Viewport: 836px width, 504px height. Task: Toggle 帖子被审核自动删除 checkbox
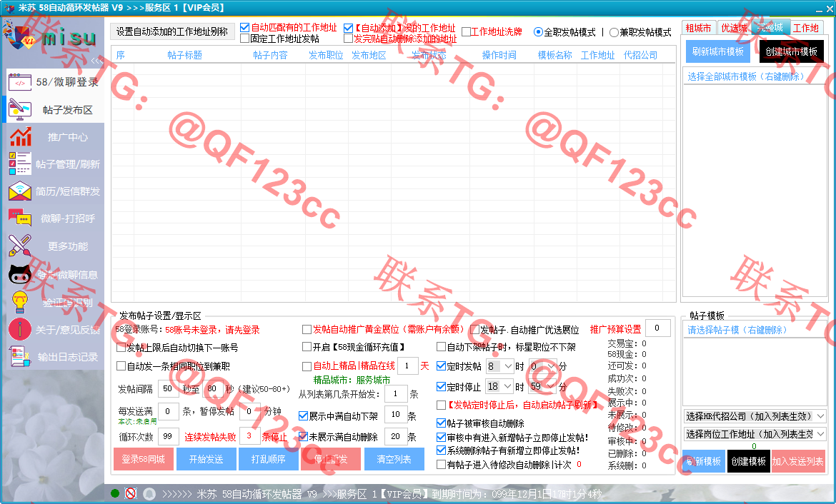pyautogui.click(x=441, y=423)
